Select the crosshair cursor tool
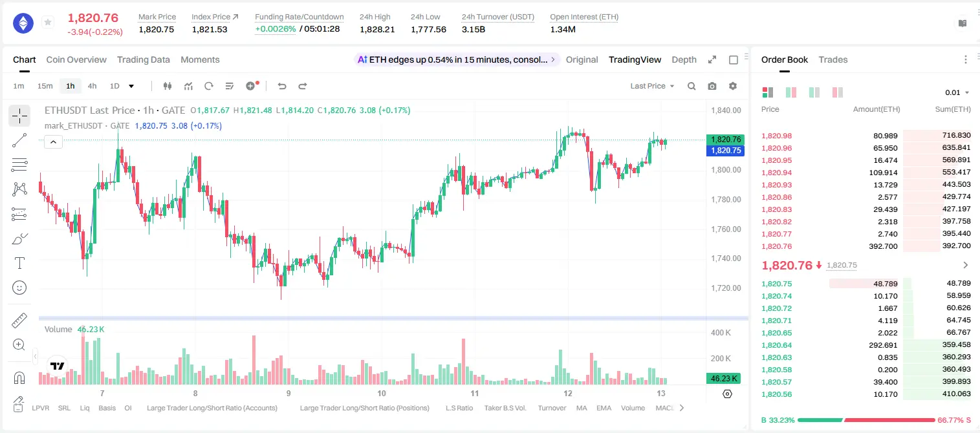980x433 pixels. pos(19,116)
